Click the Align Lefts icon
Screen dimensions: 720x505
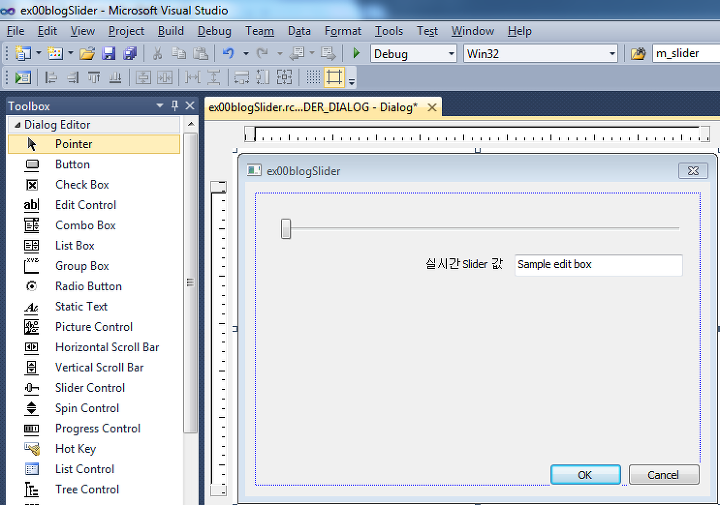click(x=51, y=77)
